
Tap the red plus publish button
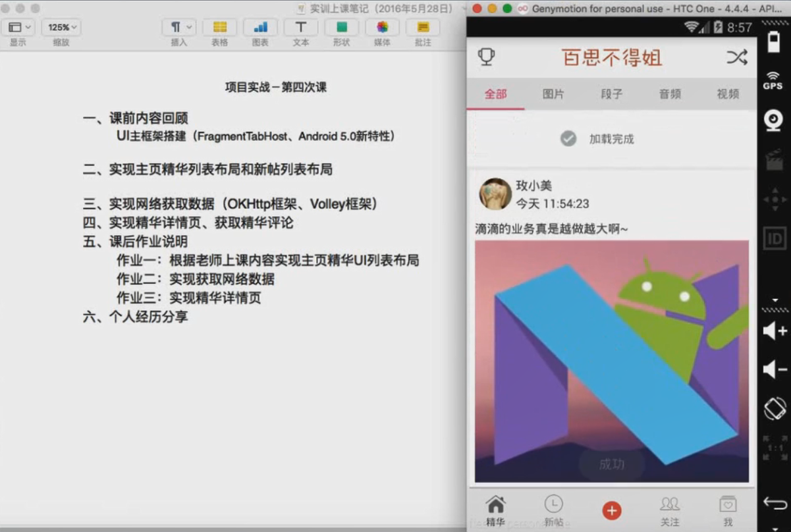click(x=612, y=510)
